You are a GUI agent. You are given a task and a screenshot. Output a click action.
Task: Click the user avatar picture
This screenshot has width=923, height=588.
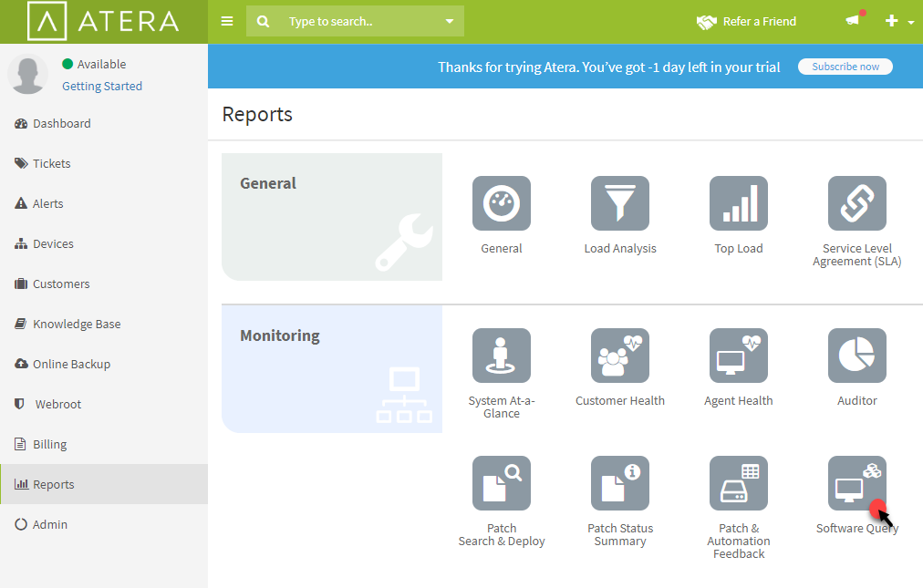27,74
